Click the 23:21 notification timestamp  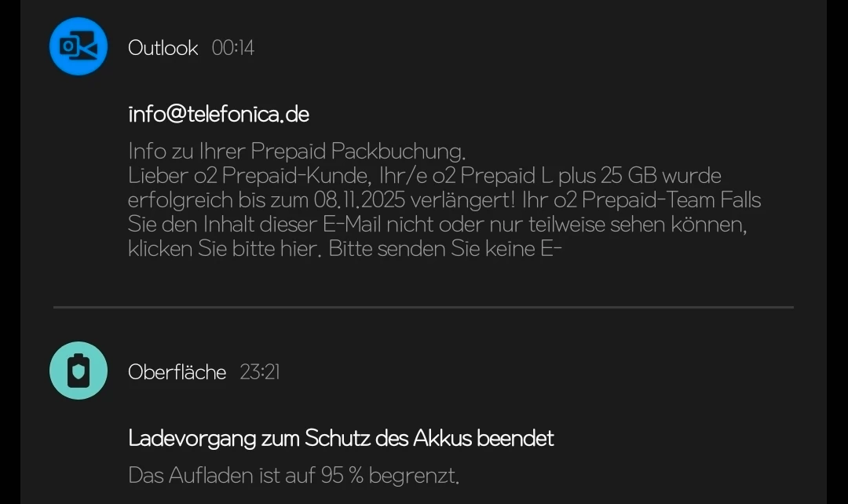(260, 372)
